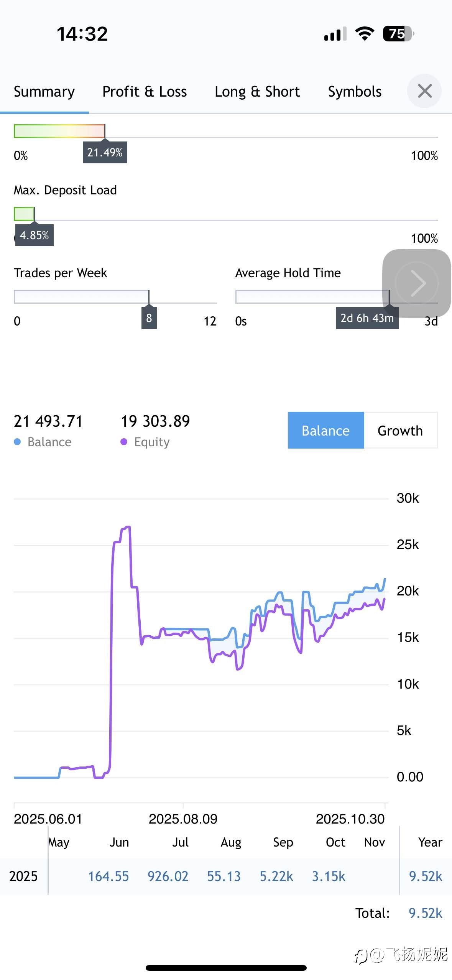Switch chart to Growth view
Image resolution: width=452 pixels, height=980 pixels.
coord(400,431)
